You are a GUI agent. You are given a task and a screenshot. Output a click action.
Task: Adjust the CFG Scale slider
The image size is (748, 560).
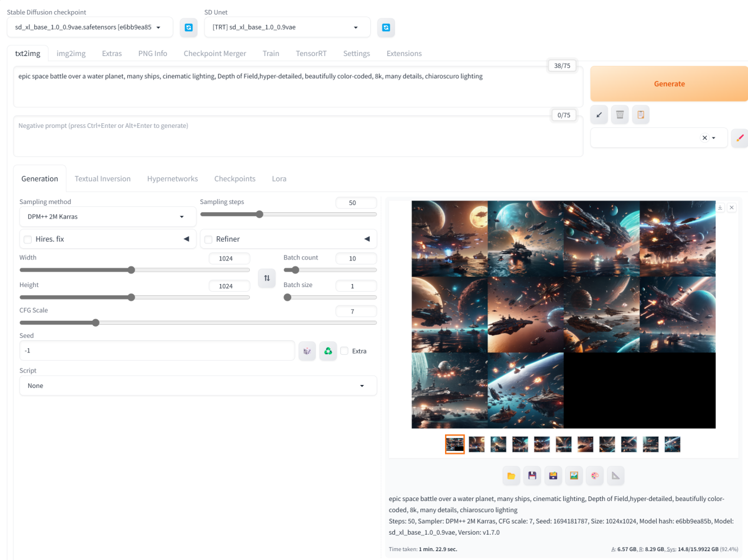pos(95,322)
